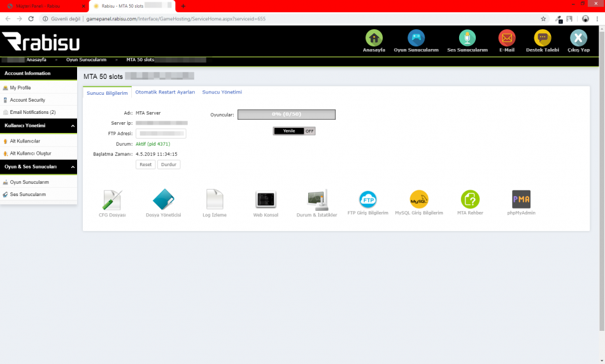This screenshot has height=364, width=605.
Task: Click the FTP Adresi field
Action: pos(161,134)
